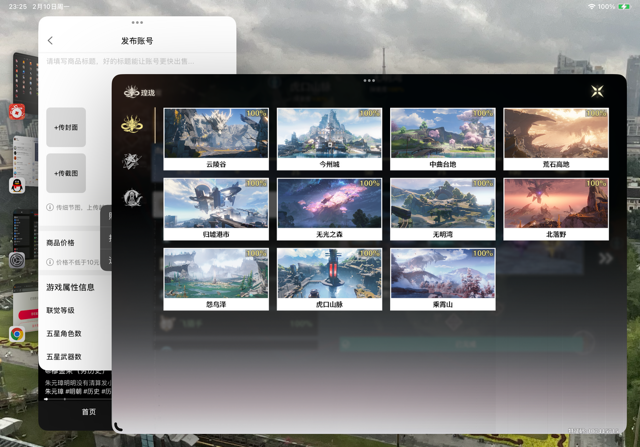Open the Settings window thumbnail in side strip
The image size is (640, 447).
26,235
